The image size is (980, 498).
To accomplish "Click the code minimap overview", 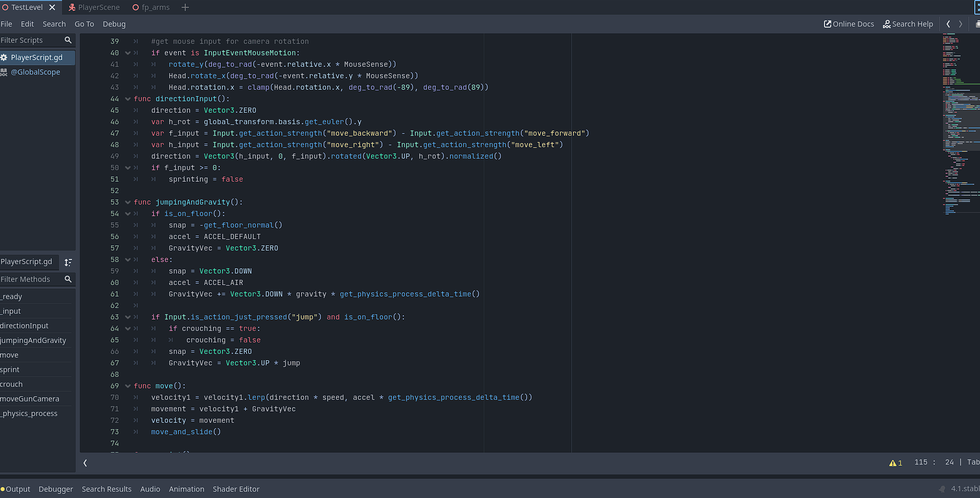I will tap(960, 125).
